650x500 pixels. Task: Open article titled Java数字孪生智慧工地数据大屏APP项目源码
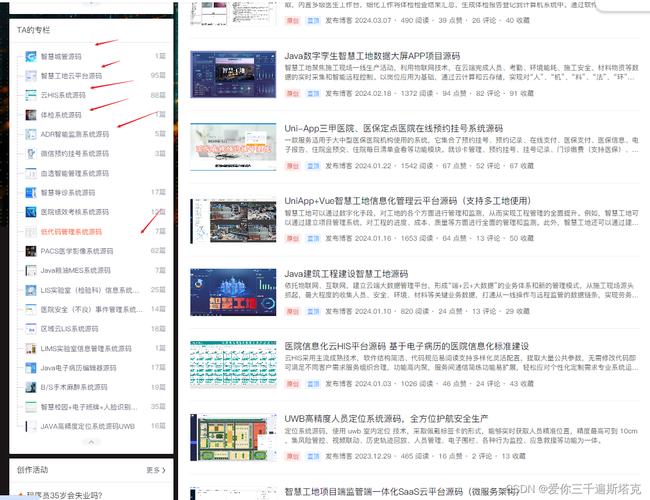[372, 56]
